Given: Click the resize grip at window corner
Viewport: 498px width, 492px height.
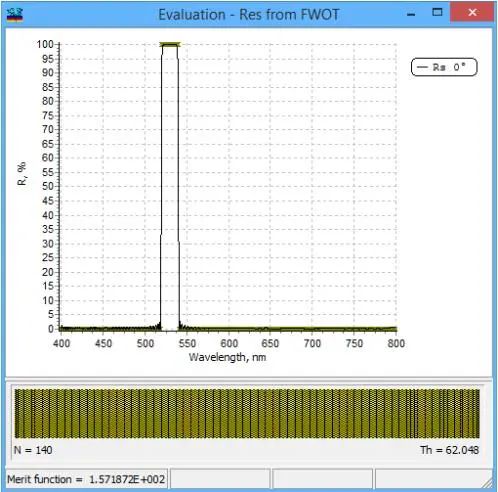Looking at the screenshot, I should [x=488, y=482].
